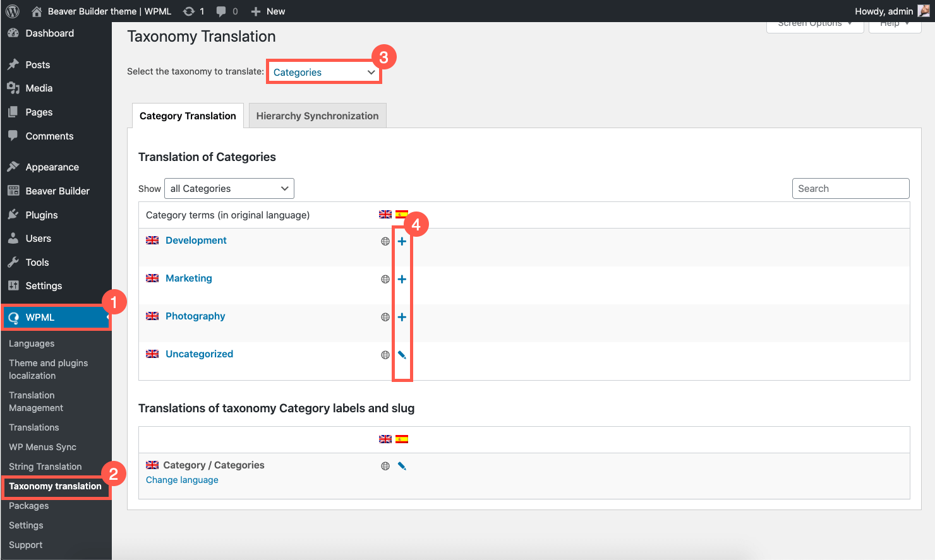
Task: Click the WordPress logo in admin bar
Action: tap(13, 11)
